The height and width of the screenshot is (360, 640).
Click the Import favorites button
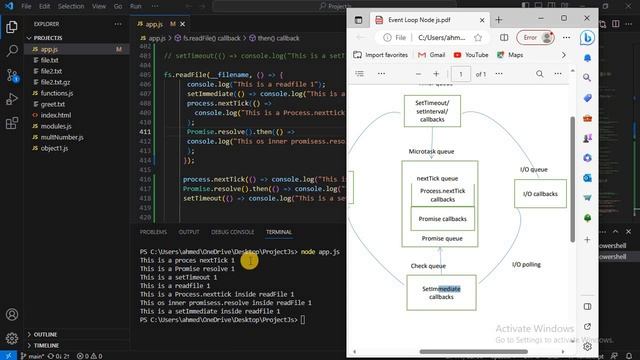click(380, 55)
